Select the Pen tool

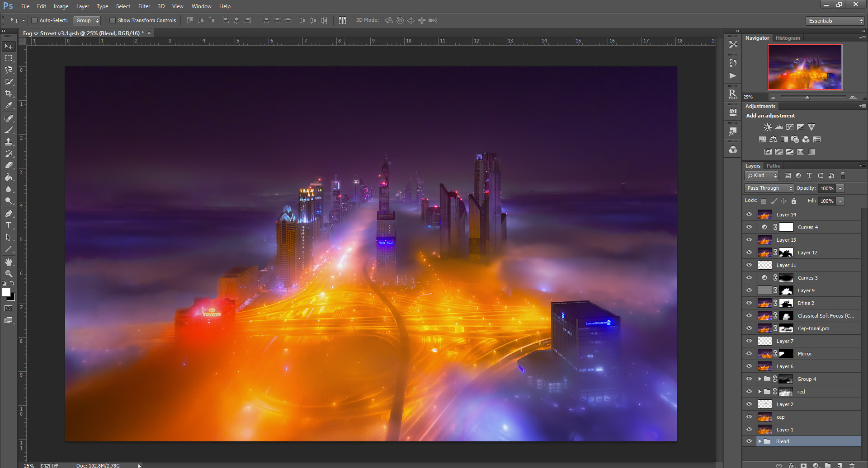click(x=9, y=214)
